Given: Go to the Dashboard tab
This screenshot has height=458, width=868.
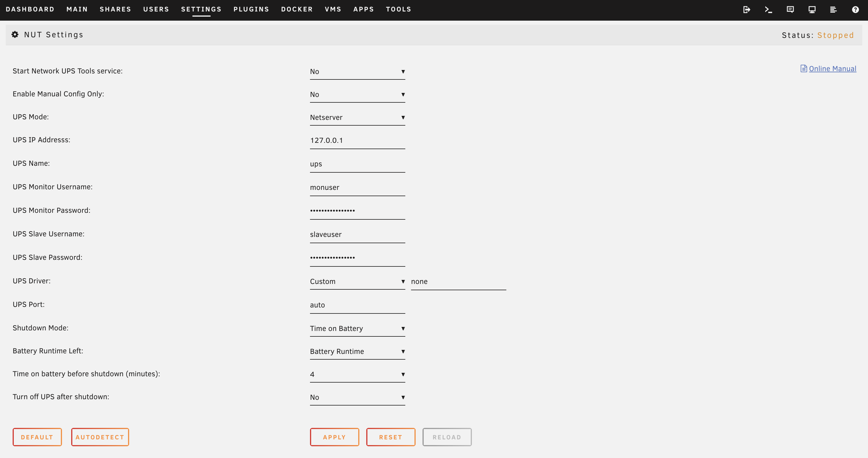Looking at the screenshot, I should 30,9.
